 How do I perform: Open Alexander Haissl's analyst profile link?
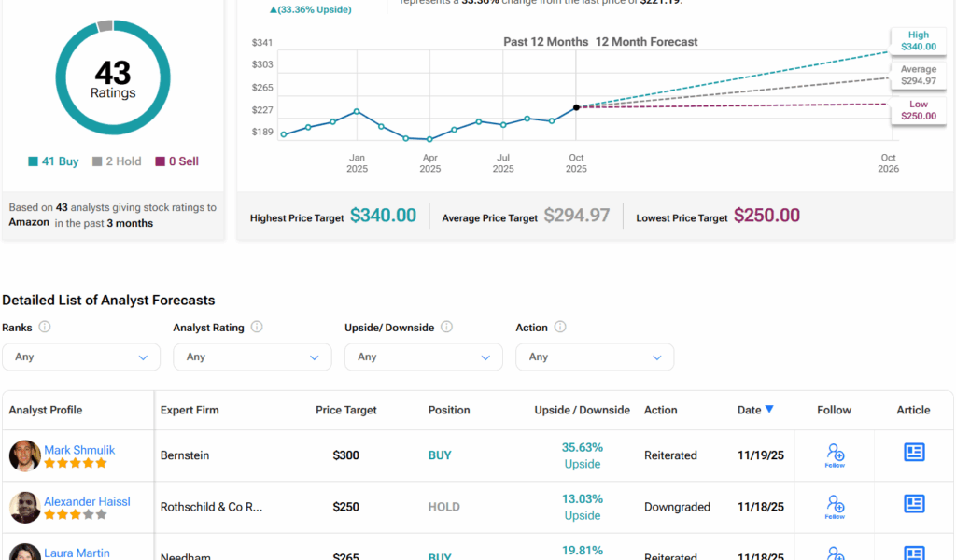point(87,501)
